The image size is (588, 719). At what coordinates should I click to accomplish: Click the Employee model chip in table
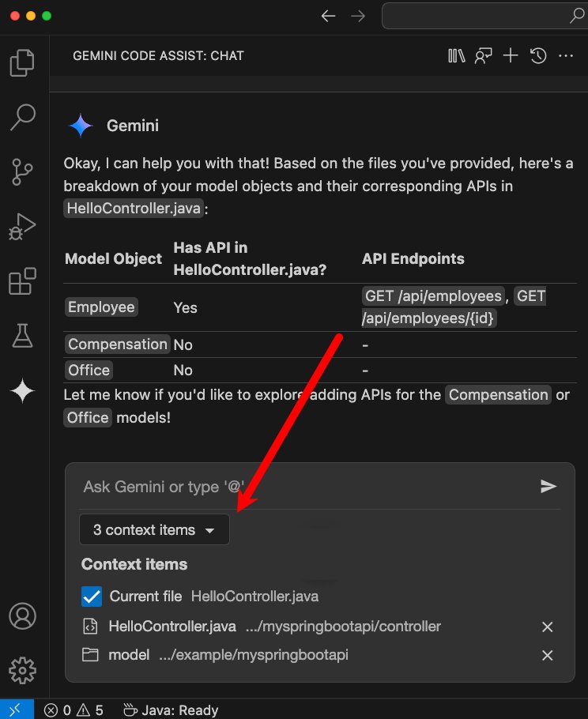coord(101,307)
